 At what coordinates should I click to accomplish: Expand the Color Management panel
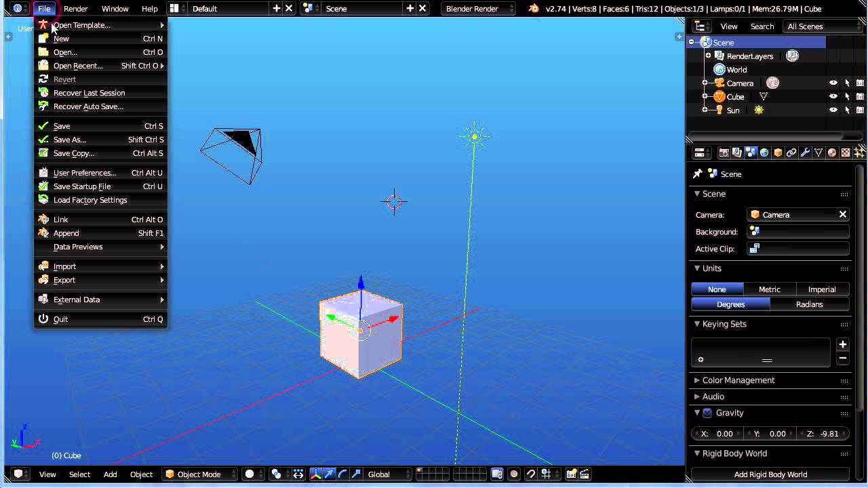pyautogui.click(x=738, y=380)
